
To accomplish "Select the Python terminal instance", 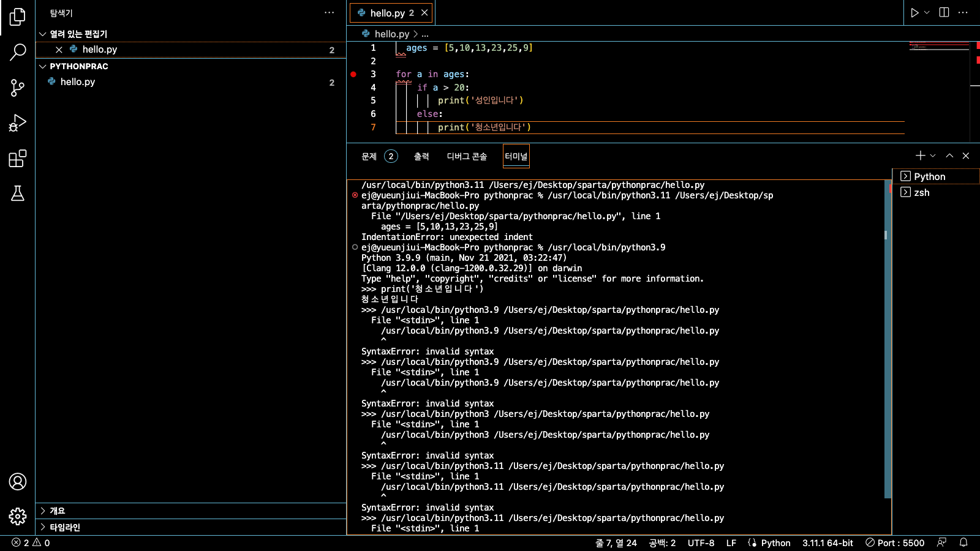I will (x=936, y=176).
